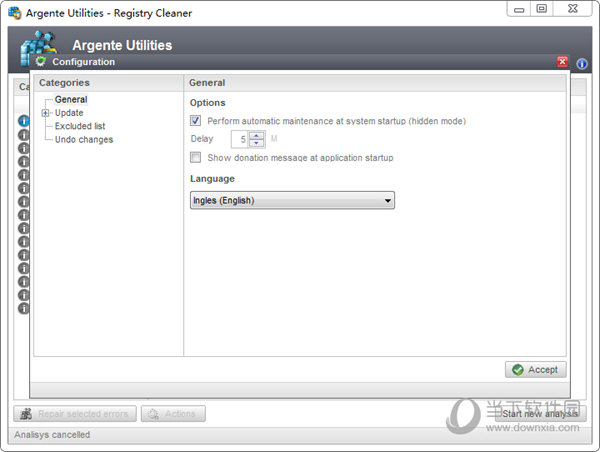The height and width of the screenshot is (452, 600).
Task: Decrease Delay value with down arrow
Action: click(256, 143)
